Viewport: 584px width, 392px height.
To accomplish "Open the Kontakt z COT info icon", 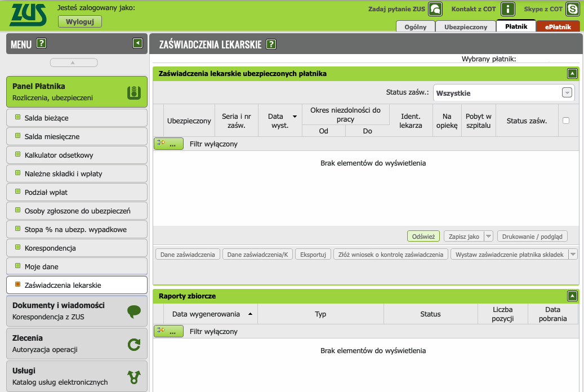I will pyautogui.click(x=508, y=9).
